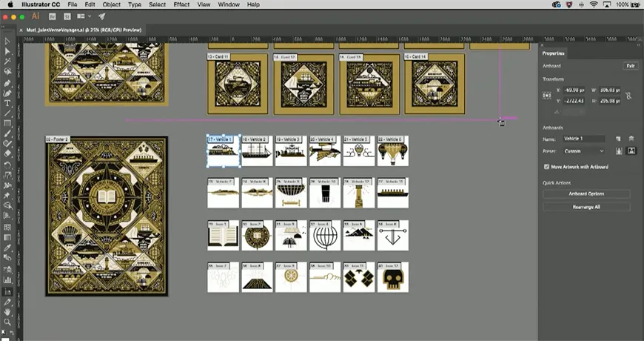Screen dimensions: 644x341
Task: Select the Lasso tool
Action: tap(7, 72)
